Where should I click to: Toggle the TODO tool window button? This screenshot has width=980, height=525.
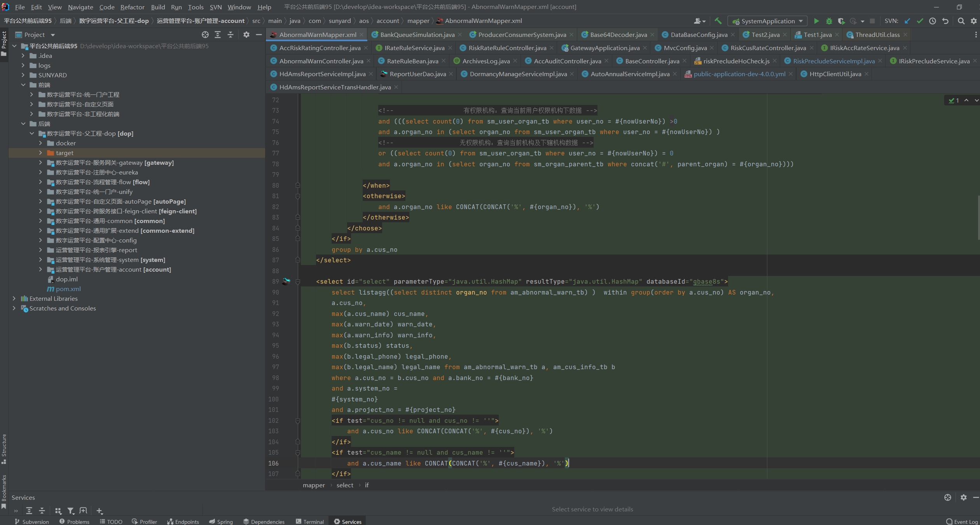(111, 521)
